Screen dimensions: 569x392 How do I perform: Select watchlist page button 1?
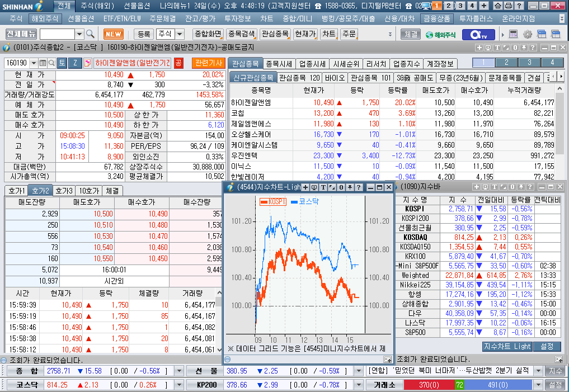pyautogui.click(x=484, y=63)
